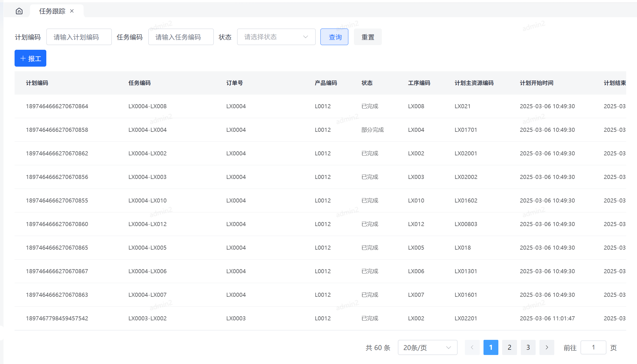Go to next page arrow
637x364 pixels.
(547, 347)
